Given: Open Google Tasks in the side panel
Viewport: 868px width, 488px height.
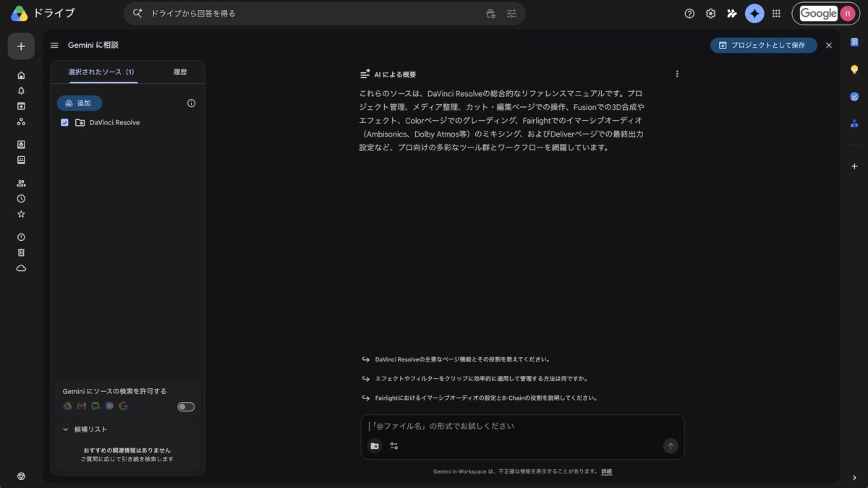Looking at the screenshot, I should click(x=854, y=96).
